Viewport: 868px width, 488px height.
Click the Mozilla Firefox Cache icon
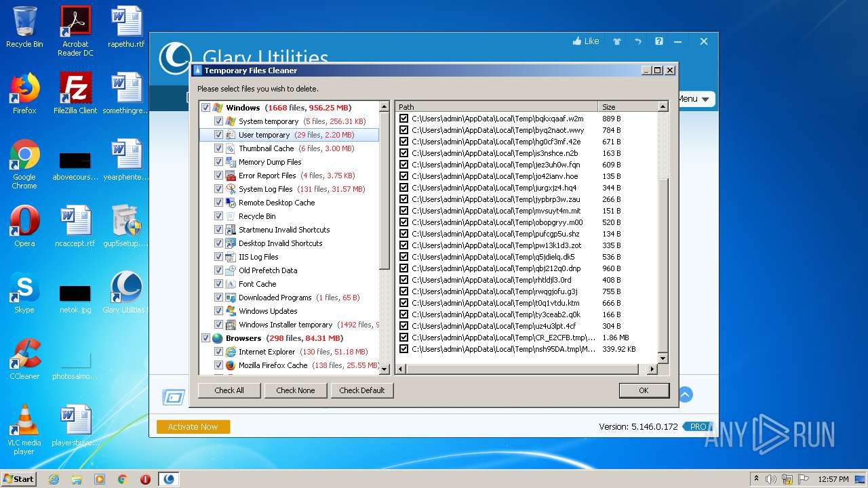[231, 365]
